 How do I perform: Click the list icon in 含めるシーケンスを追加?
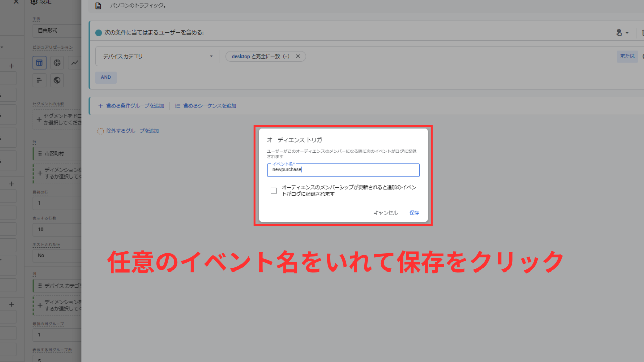[178, 106]
